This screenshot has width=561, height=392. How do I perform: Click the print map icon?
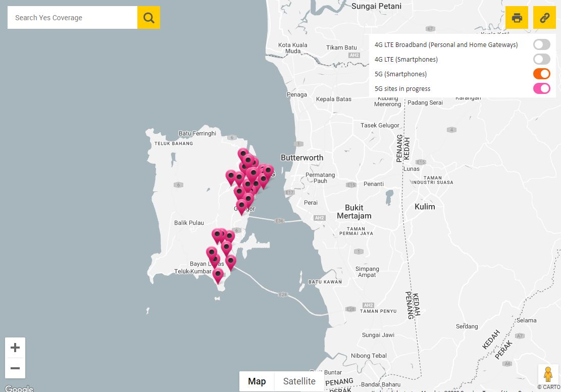click(517, 17)
